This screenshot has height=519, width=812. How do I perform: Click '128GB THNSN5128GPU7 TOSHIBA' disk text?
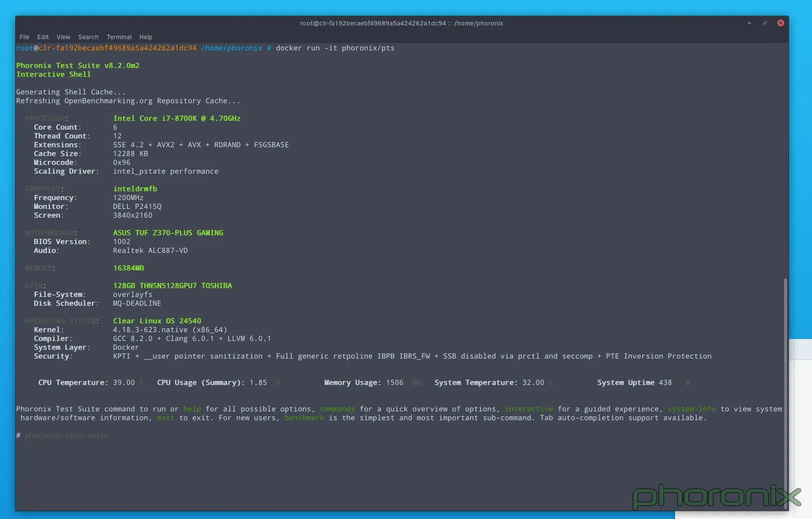tap(172, 286)
